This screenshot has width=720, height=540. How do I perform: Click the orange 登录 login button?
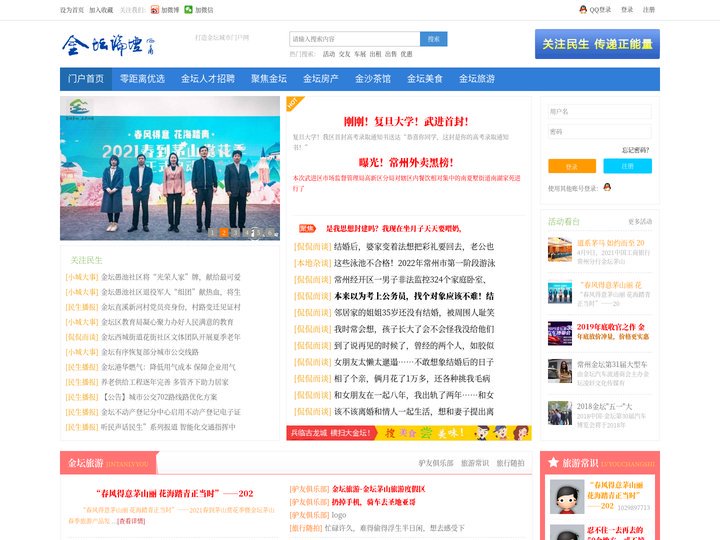point(572,166)
